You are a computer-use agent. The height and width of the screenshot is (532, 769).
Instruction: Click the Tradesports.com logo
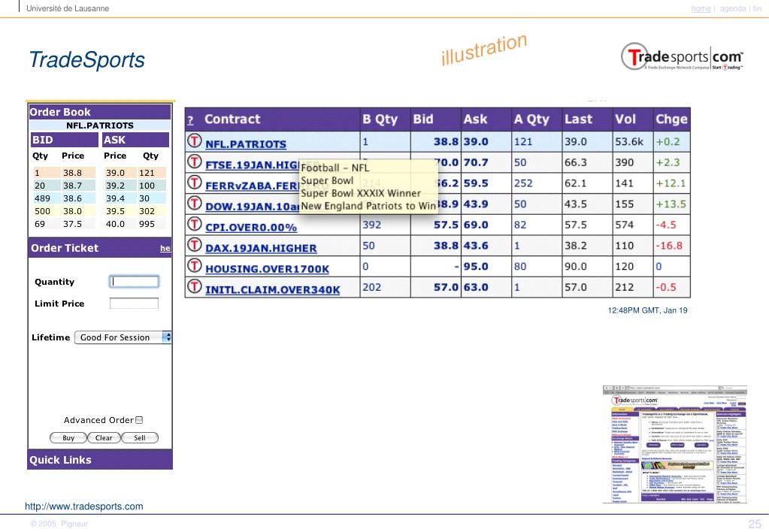[683, 57]
